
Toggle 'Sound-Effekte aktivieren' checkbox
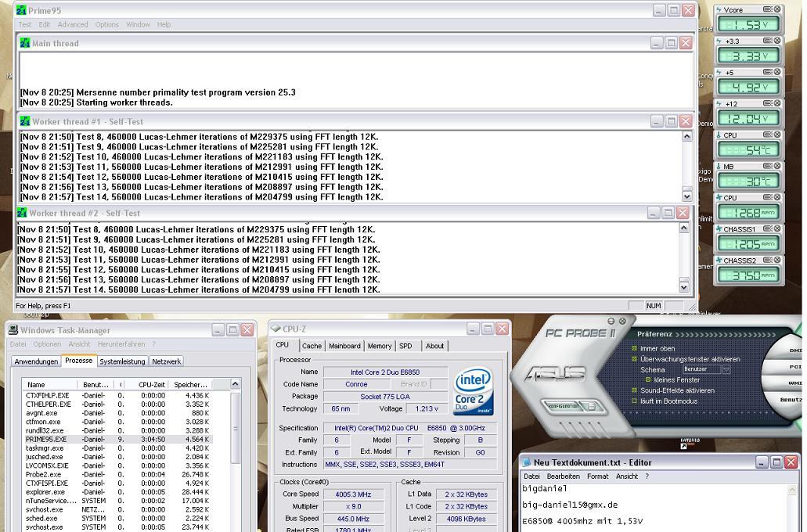635,390
